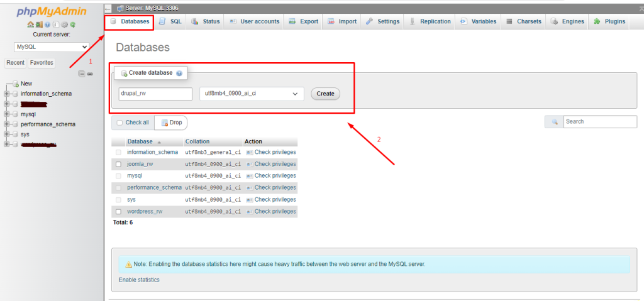Open the utf8mb4_0900_ai_ci collation dropdown
The height and width of the screenshot is (301, 644).
pyautogui.click(x=252, y=94)
